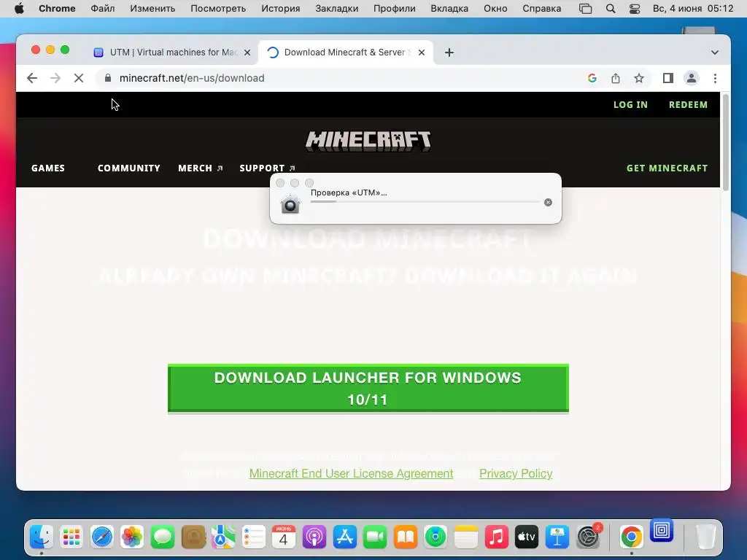This screenshot has width=747, height=560.
Task: Click the Minecraft logo
Action: tap(368, 141)
